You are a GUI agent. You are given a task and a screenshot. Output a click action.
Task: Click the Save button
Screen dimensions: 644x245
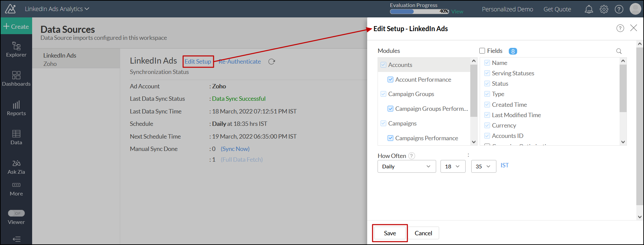pyautogui.click(x=390, y=233)
